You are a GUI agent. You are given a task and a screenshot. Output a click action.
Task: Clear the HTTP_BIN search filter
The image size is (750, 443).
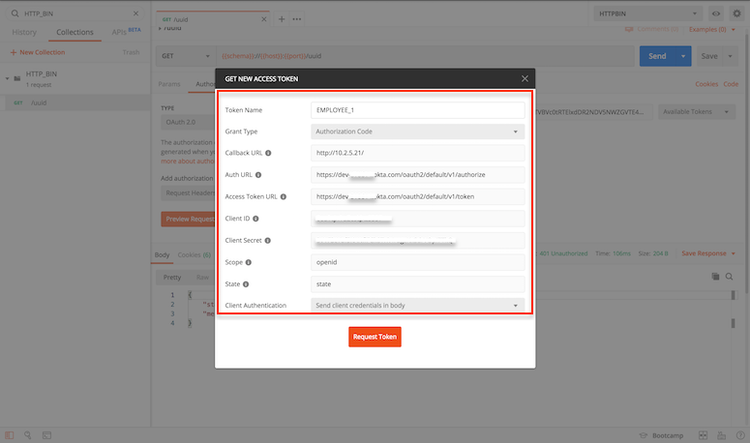136,13
